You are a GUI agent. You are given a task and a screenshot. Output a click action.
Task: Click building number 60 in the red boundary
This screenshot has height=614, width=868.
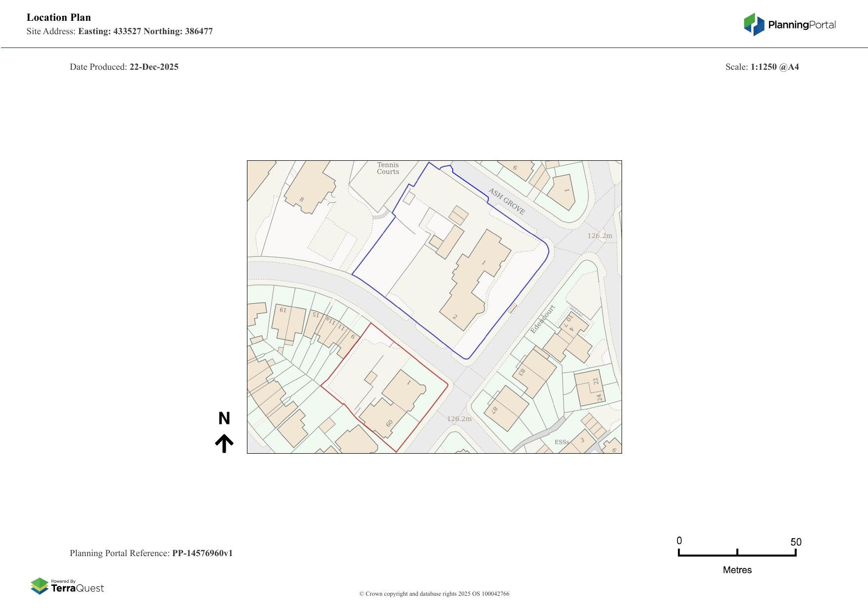[x=389, y=424]
